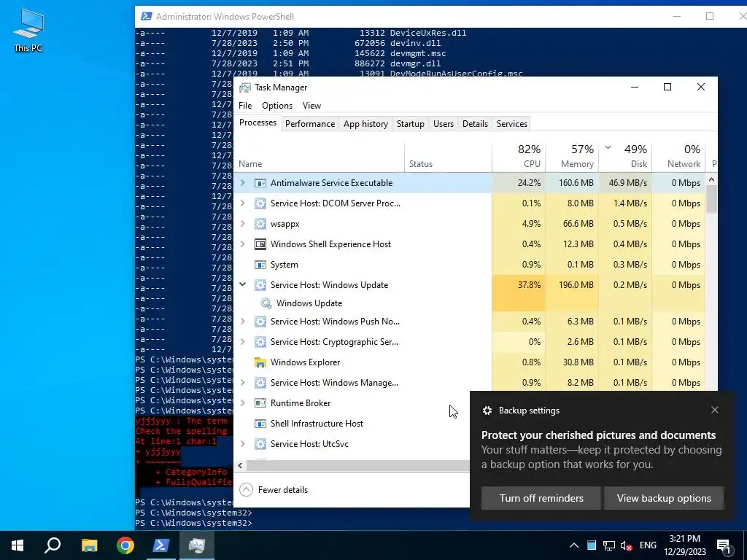
Task: Sort processes by CPU column
Action: click(519, 156)
